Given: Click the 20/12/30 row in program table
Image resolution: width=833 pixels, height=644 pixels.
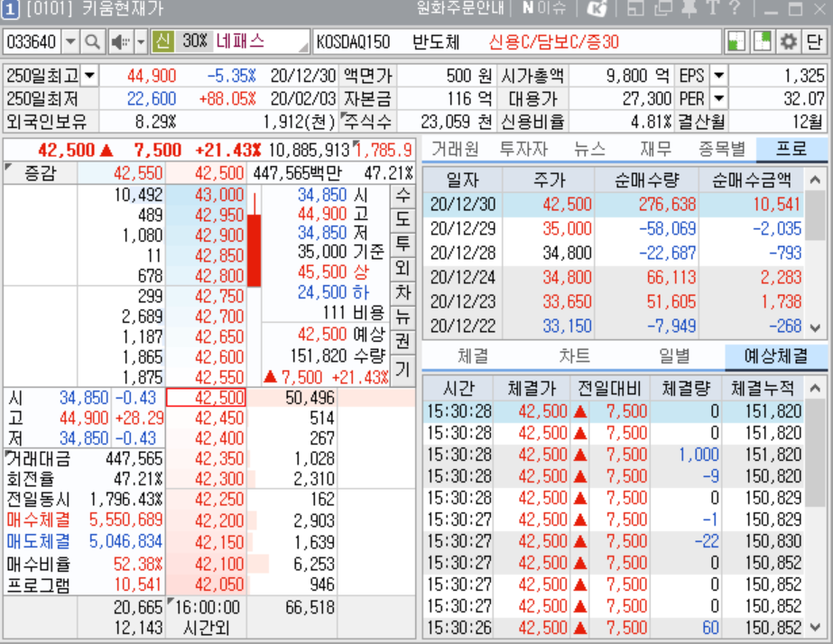Looking at the screenshot, I should point(615,205).
